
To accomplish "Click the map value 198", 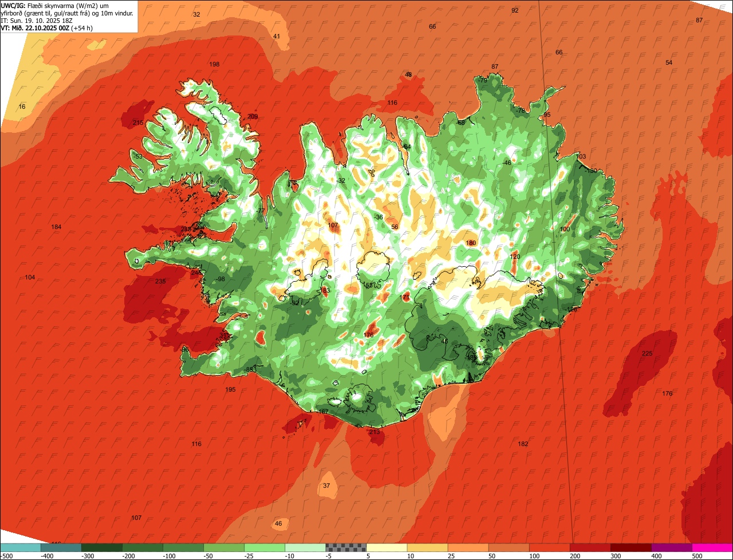I will [x=215, y=64].
